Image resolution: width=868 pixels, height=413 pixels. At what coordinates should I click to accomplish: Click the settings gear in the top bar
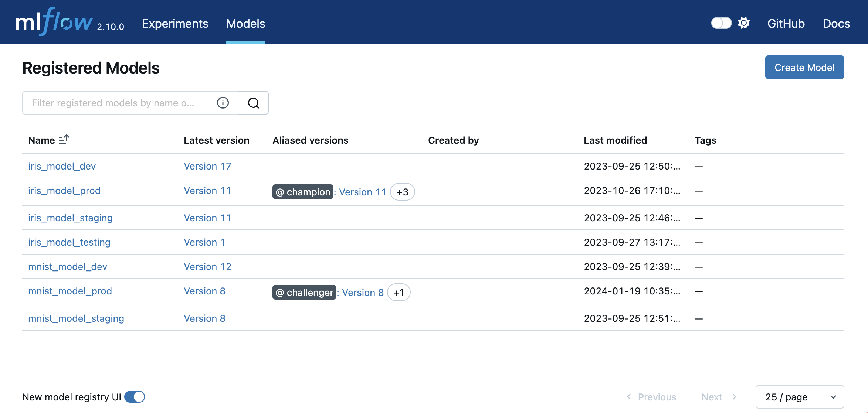point(743,23)
